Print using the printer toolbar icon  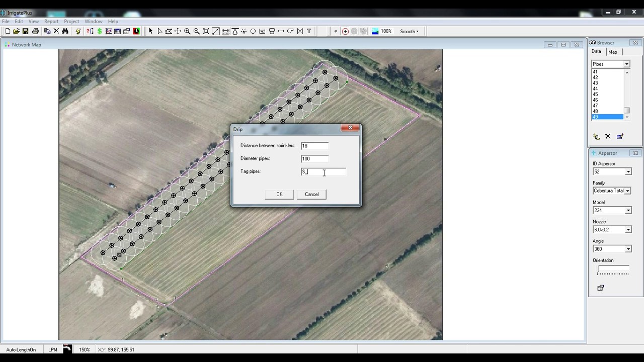point(35,31)
